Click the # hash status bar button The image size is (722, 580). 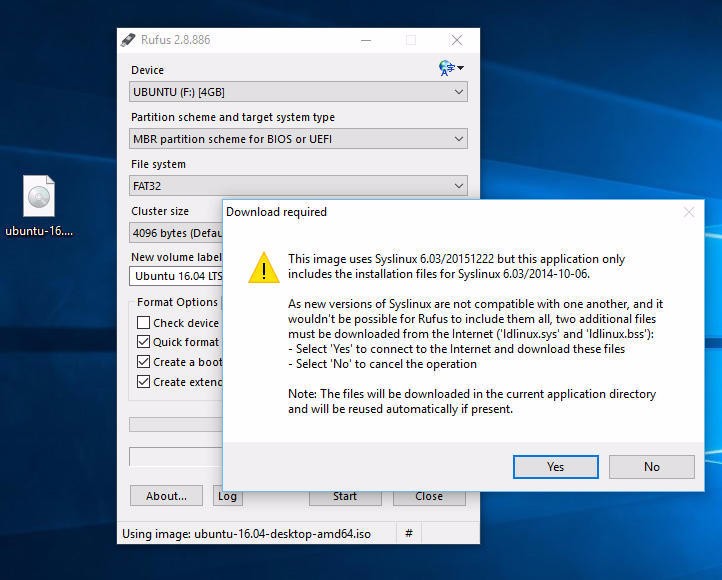point(408,533)
